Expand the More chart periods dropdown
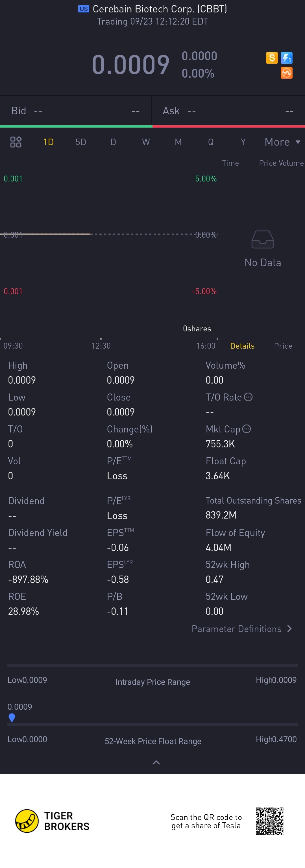The width and height of the screenshot is (305, 868). (x=282, y=142)
